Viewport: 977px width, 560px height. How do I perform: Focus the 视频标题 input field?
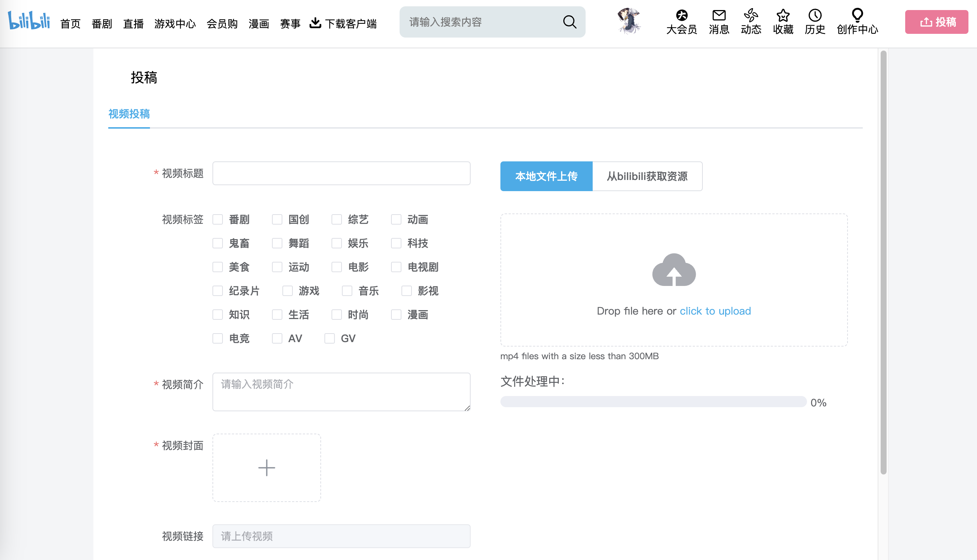point(341,173)
